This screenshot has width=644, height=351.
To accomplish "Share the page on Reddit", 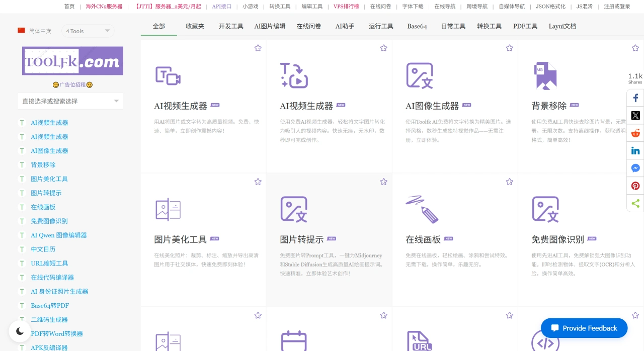I will [635, 133].
